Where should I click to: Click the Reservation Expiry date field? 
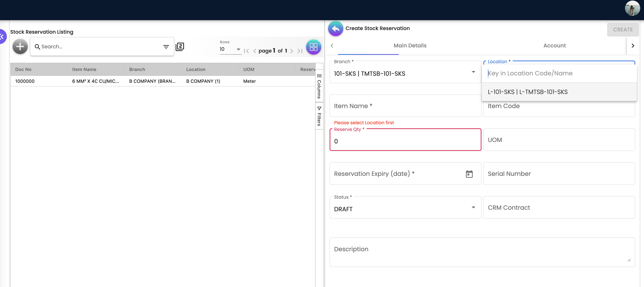pos(405,174)
